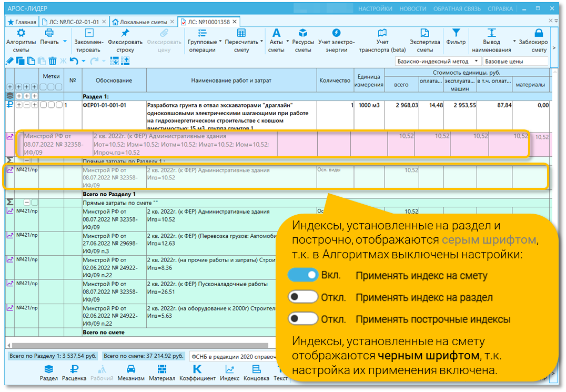Click the Печать printer icon

click(x=49, y=33)
